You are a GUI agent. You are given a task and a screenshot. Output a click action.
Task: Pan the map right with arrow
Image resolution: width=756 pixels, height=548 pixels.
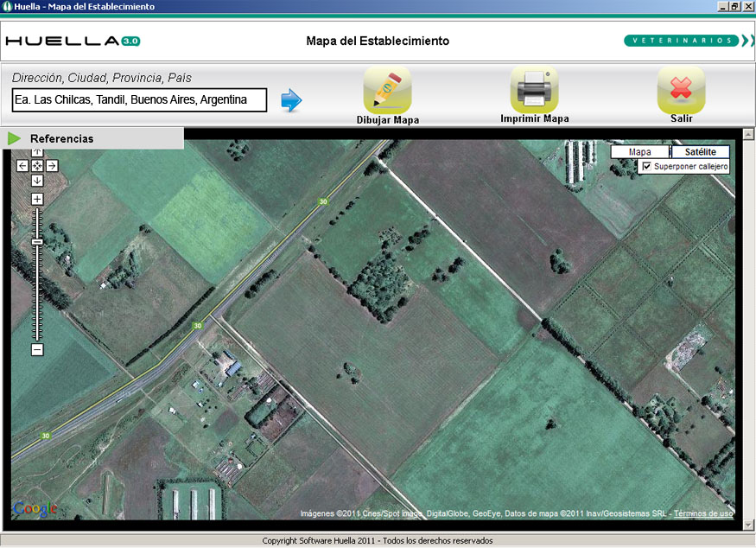click(x=52, y=166)
